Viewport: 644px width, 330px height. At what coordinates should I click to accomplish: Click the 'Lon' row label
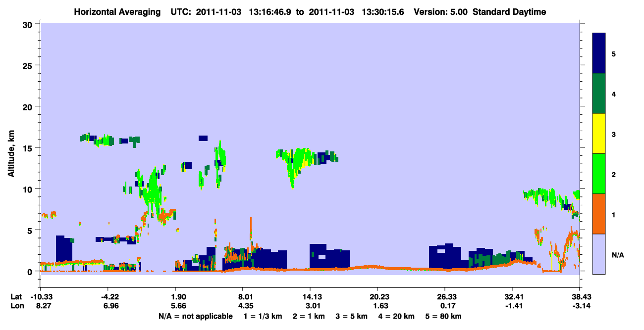[x=16, y=306]
